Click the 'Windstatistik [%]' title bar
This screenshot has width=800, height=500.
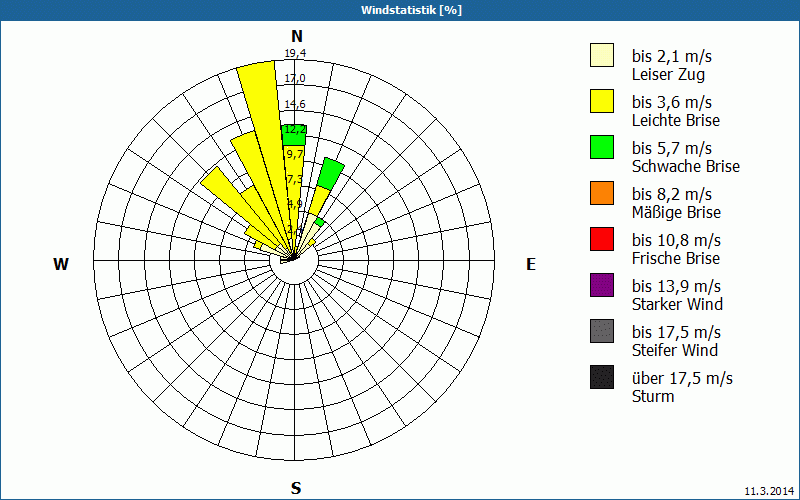tap(400, 10)
